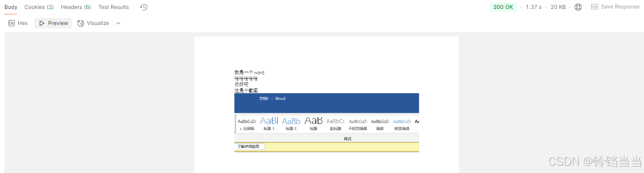Image resolution: width=644 pixels, height=173 pixels.
Task: Click the Save Response button
Action: point(615,7)
